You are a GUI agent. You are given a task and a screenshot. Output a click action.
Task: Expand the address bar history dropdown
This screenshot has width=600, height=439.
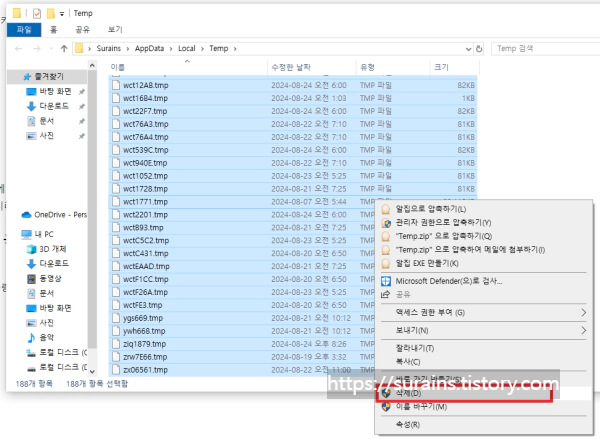coord(468,49)
